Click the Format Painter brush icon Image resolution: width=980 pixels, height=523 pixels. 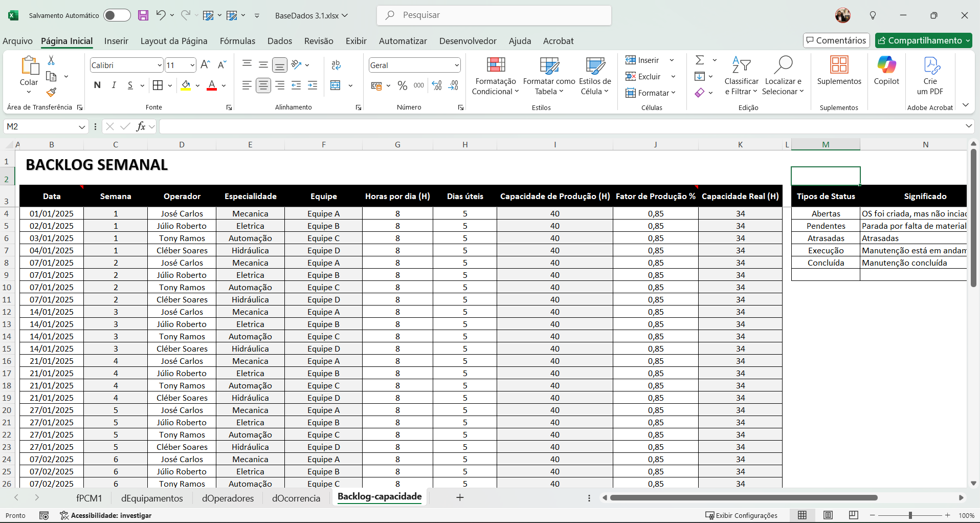[x=51, y=93]
